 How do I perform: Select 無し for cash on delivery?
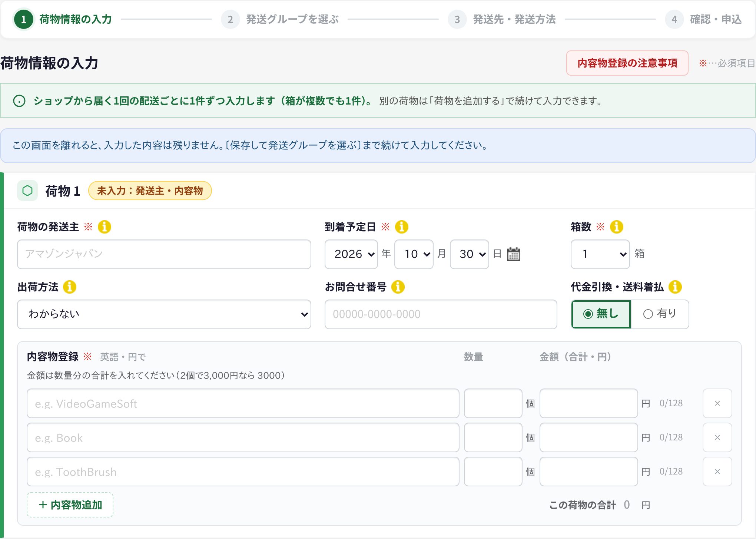[601, 314]
